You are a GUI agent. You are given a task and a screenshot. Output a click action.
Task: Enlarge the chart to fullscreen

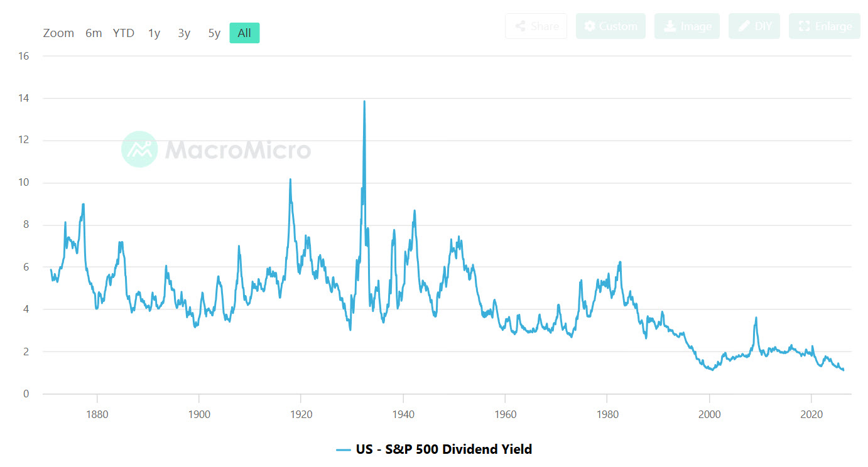pyautogui.click(x=825, y=26)
